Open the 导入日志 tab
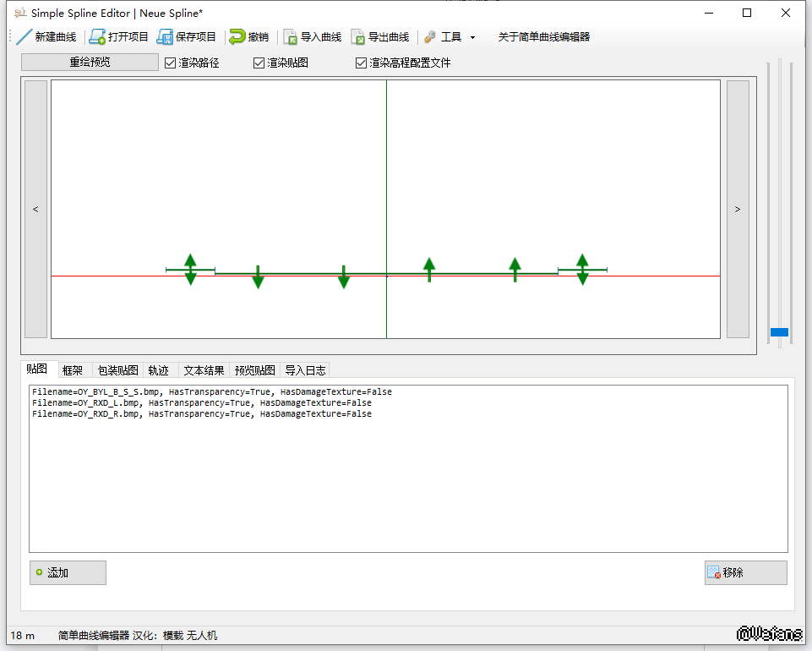The width and height of the screenshot is (812, 651). (x=304, y=370)
